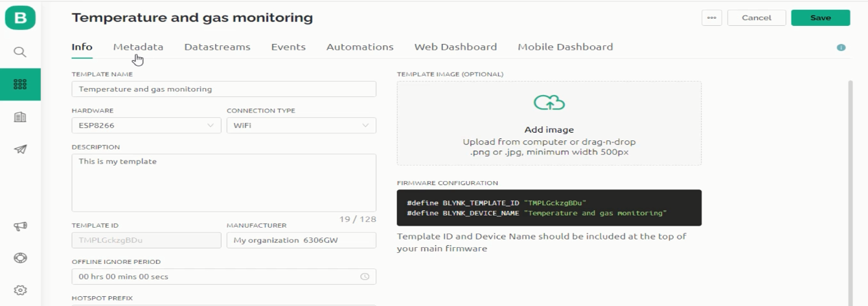Click the paper plane icon in sidebar
The width and height of the screenshot is (868, 306).
20,149
